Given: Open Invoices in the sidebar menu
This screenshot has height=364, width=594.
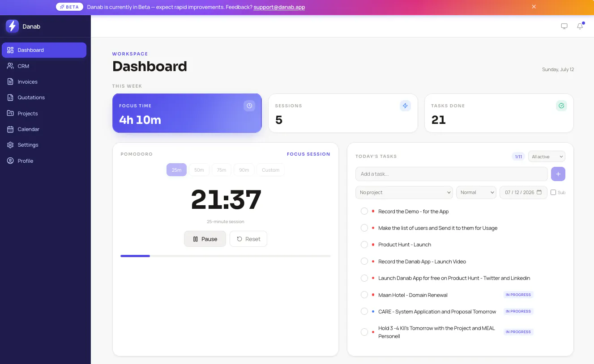Looking at the screenshot, I should [x=44, y=81].
